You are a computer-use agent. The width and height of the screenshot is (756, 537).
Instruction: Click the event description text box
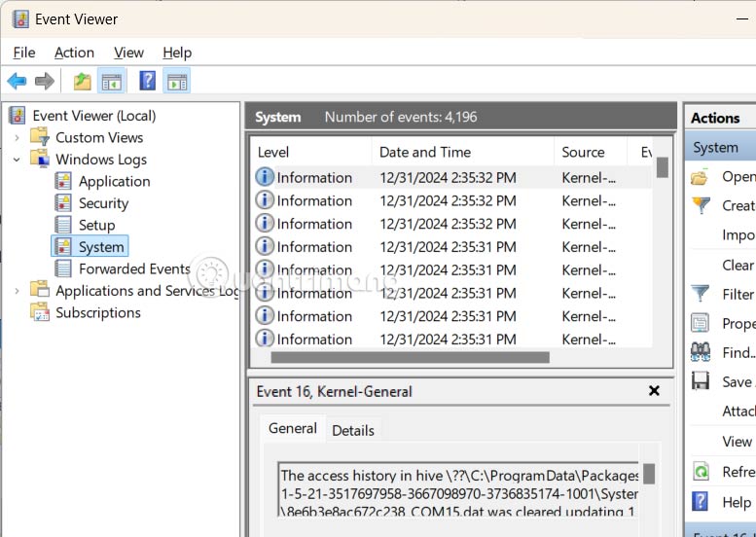pyautogui.click(x=458, y=489)
